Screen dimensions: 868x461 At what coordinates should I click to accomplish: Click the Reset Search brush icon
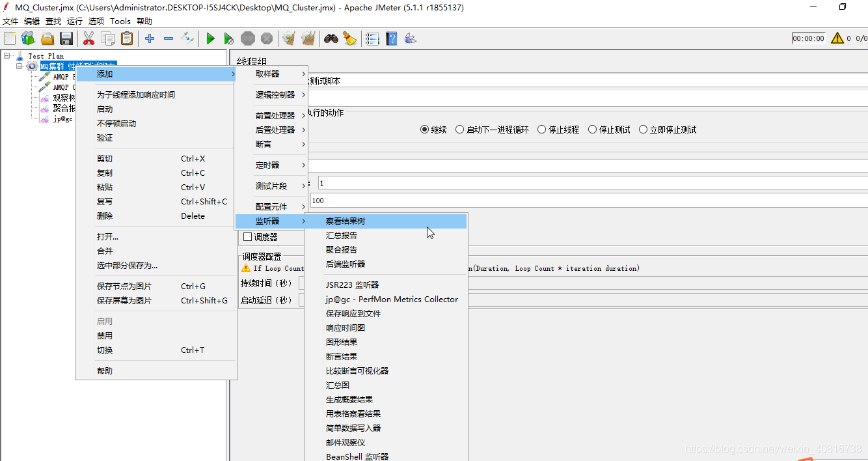[x=350, y=38]
